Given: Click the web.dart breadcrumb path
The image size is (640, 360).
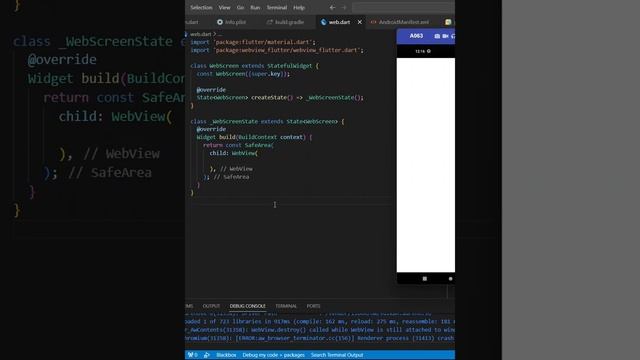Looking at the screenshot, I should (200, 34).
